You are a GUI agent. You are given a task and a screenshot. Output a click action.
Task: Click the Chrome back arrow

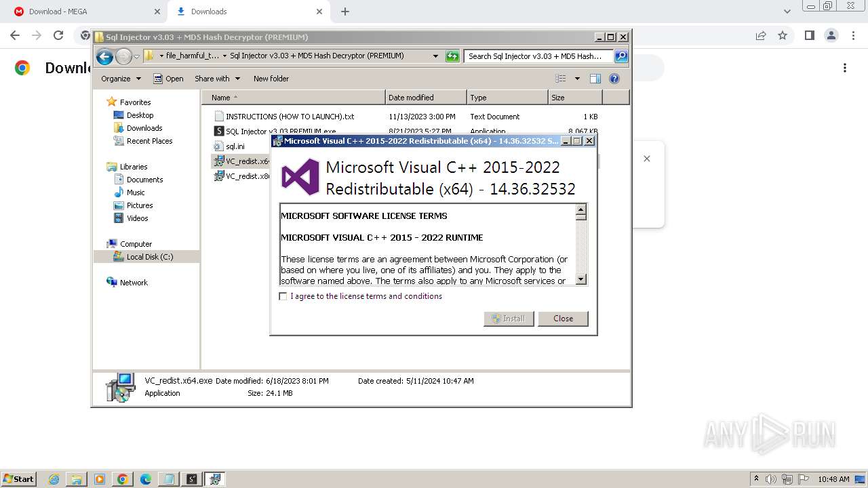click(x=15, y=35)
